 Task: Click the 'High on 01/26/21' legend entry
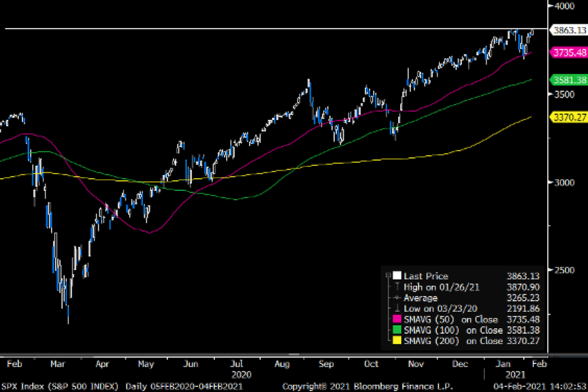point(435,287)
